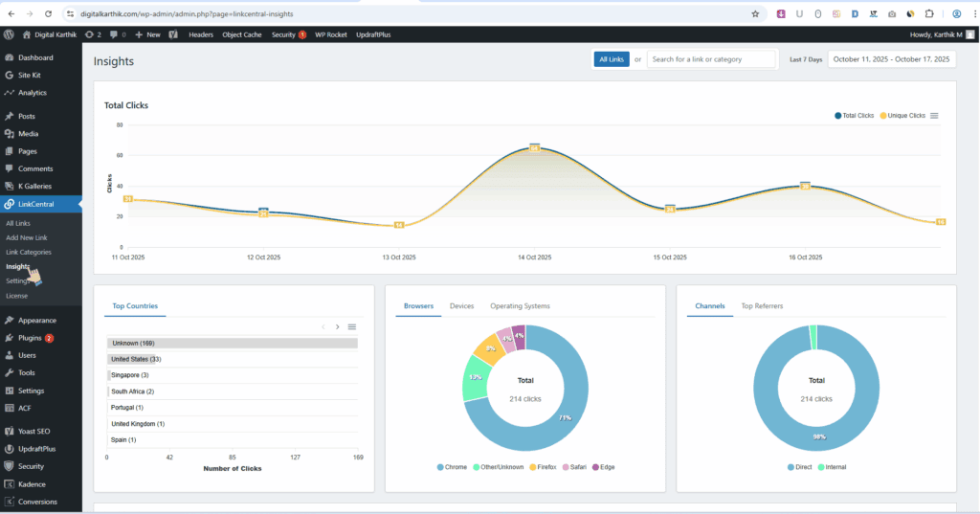The height and width of the screenshot is (514, 980).
Task: Toggle Unique Clicks series in chart legend
Action: 902,116
